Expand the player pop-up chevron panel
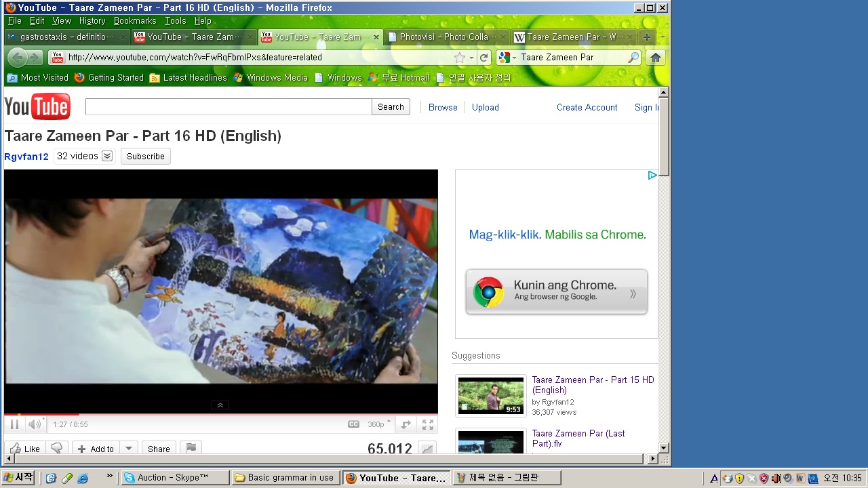 pyautogui.click(x=220, y=405)
